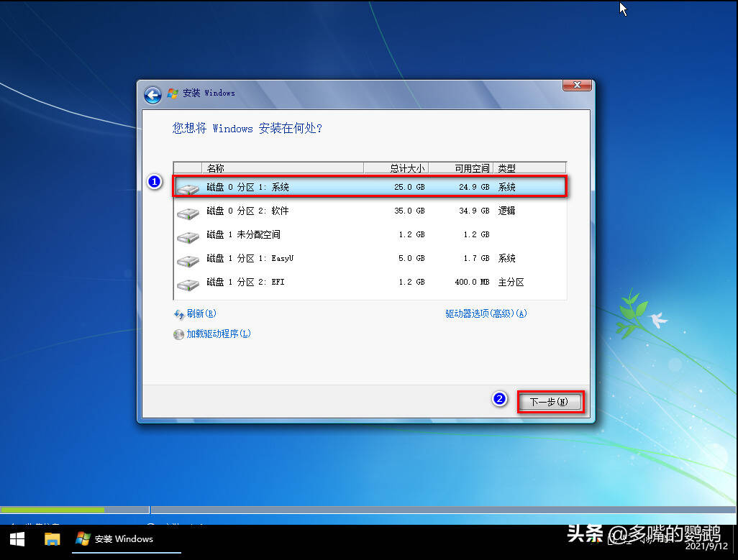This screenshot has width=738, height=560.
Task: Click the 安装 Windows taskbar item
Action: (127, 539)
